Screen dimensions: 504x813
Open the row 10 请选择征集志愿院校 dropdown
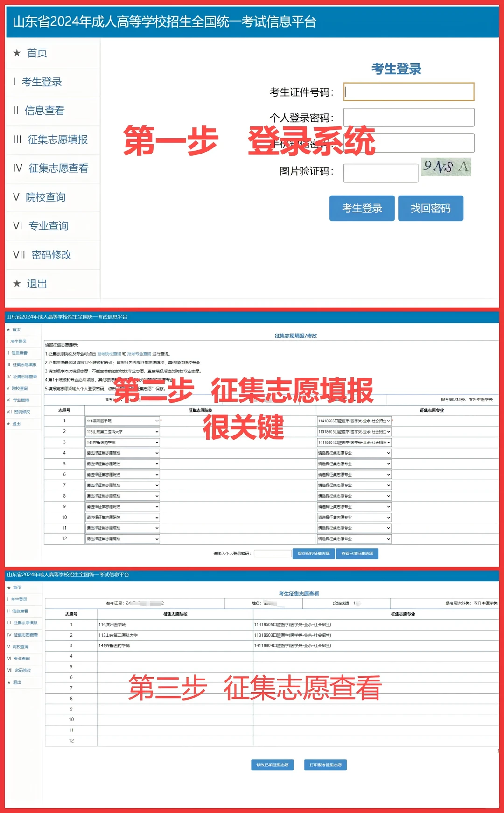(x=122, y=518)
